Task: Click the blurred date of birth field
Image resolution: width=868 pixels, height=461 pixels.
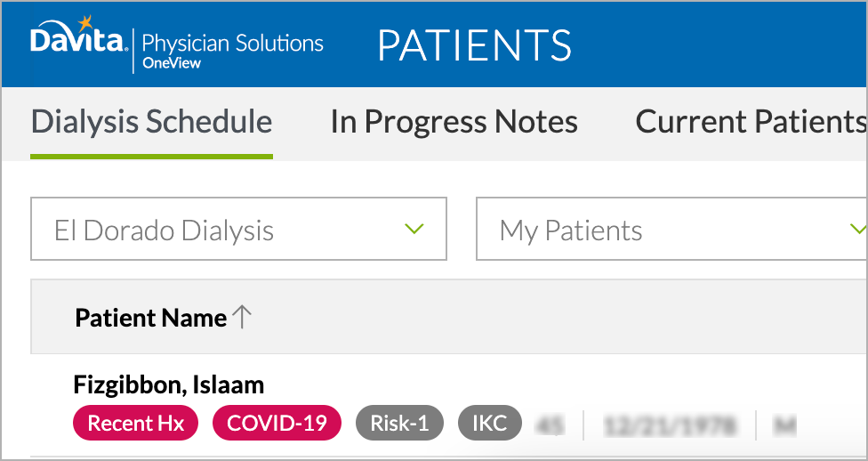Action: (x=670, y=425)
